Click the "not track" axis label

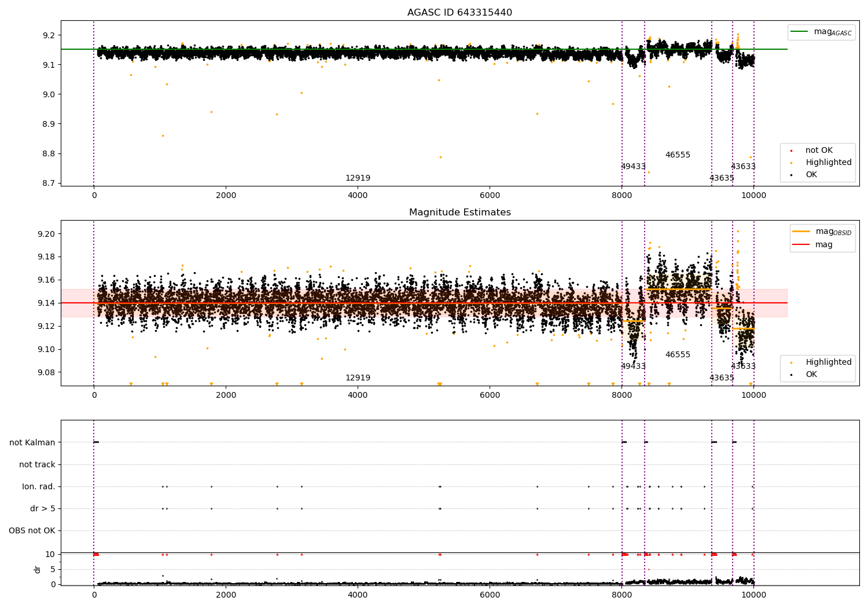click(x=37, y=465)
